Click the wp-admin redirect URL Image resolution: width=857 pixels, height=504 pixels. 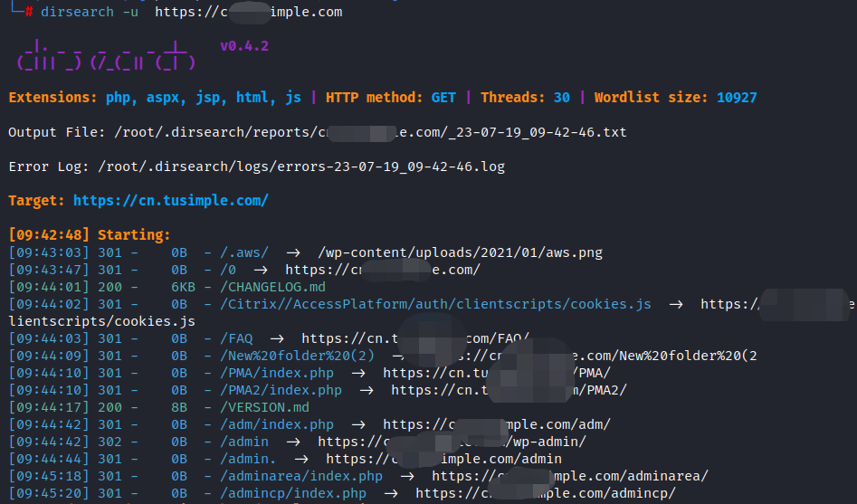451,441
